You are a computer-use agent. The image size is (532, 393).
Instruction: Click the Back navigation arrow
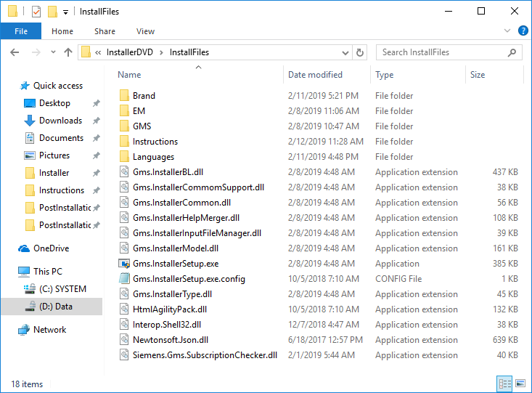[x=15, y=52]
